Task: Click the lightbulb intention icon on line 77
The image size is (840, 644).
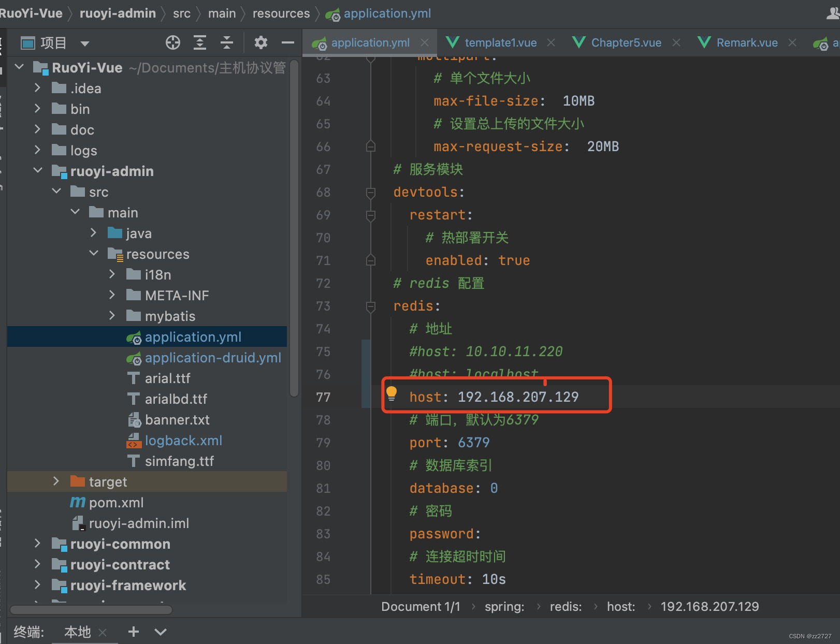Action: pyautogui.click(x=392, y=394)
